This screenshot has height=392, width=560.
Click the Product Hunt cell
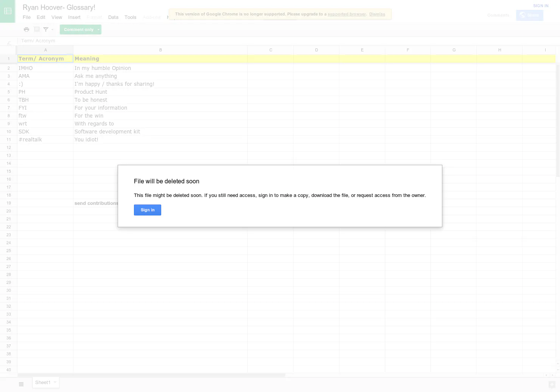coord(160,92)
